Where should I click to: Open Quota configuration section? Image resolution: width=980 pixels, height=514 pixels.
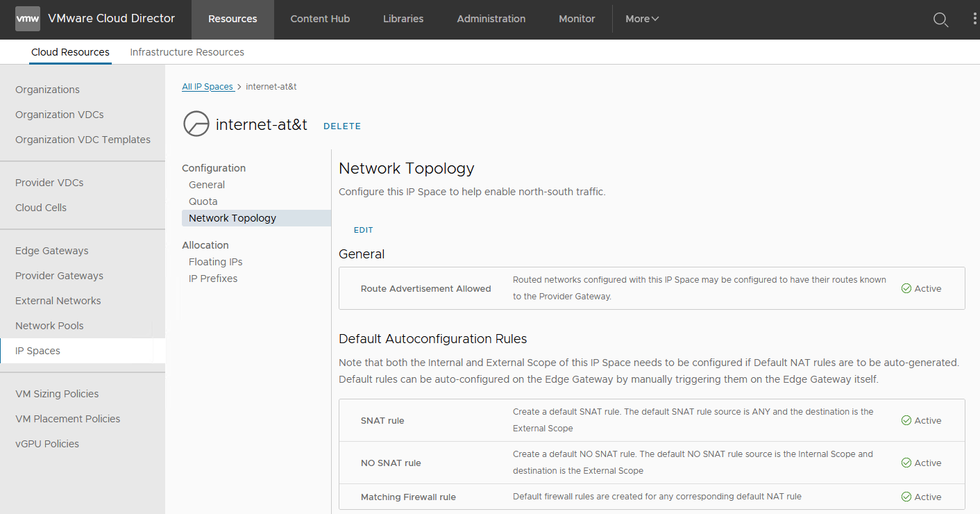click(203, 201)
